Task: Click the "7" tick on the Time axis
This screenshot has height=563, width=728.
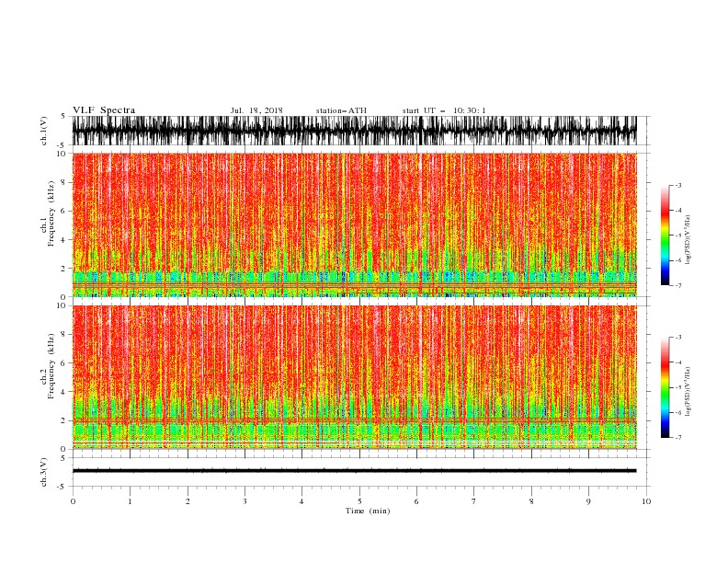Action: [474, 501]
